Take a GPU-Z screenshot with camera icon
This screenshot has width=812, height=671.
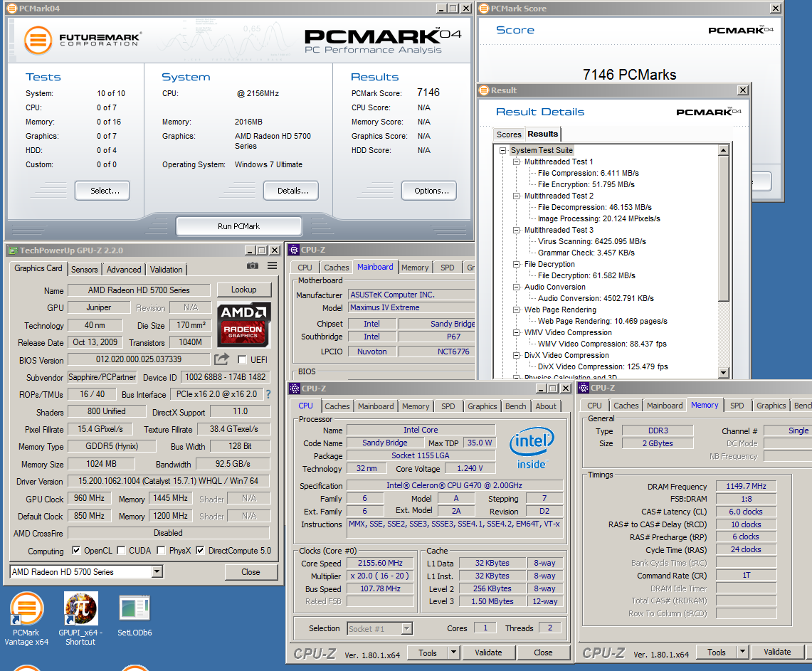pos(252,265)
